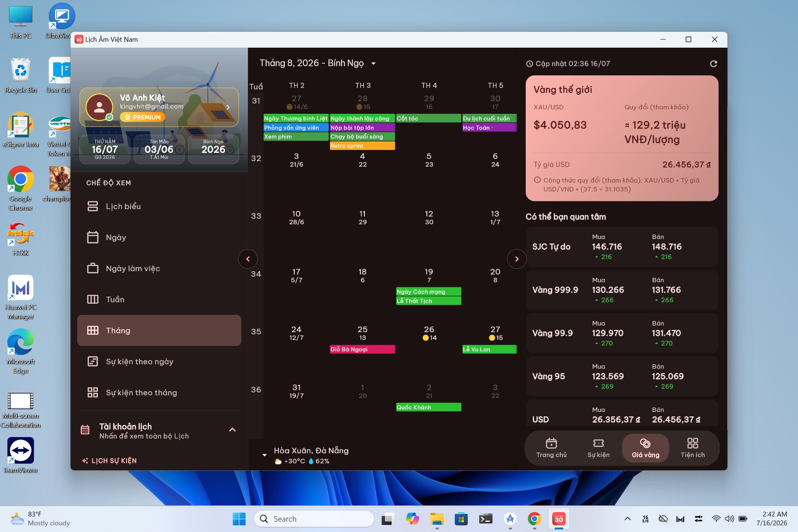Open the Tiện ích tab
798x532 pixels.
pos(693,448)
